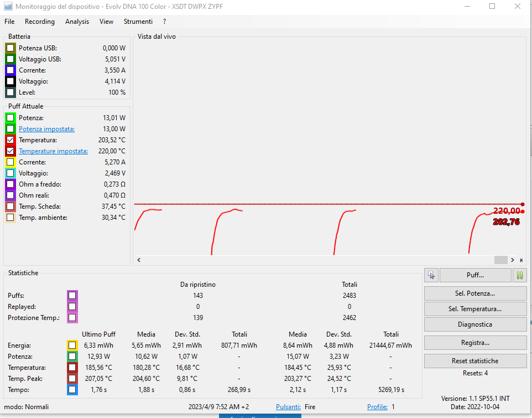Click the app icon in title bar
This screenshot has height=418, width=532.
8,7
